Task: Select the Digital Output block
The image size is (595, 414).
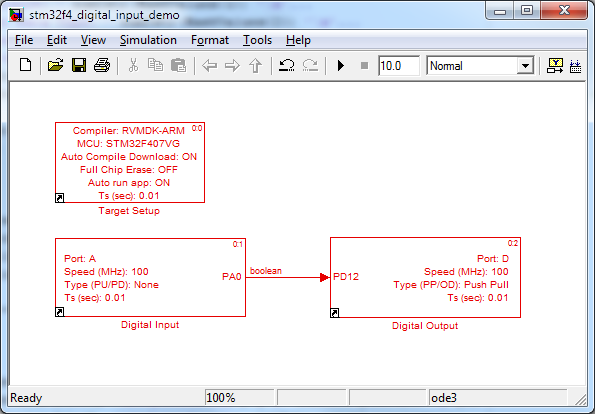Action: point(425,277)
